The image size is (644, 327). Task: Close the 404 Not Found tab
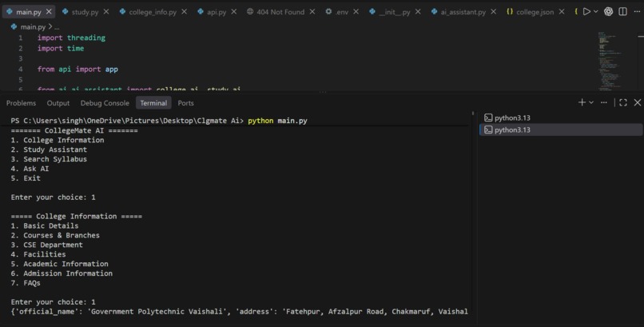[312, 12]
